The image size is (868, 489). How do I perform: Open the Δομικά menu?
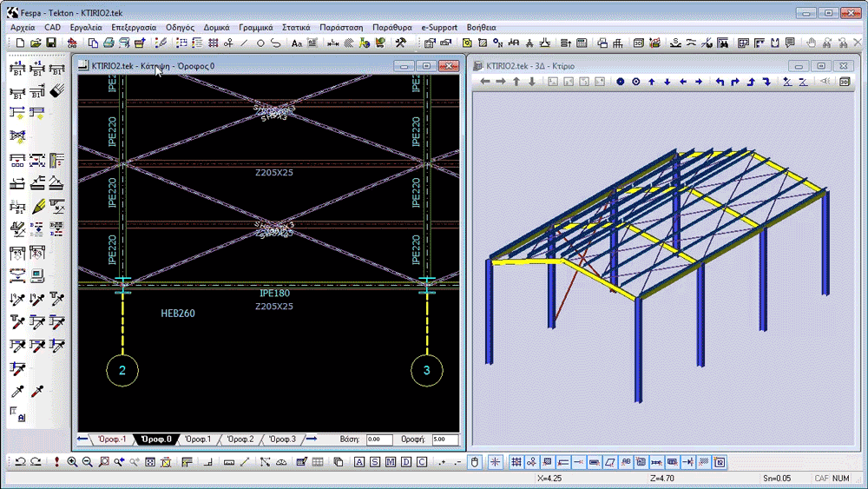(216, 27)
